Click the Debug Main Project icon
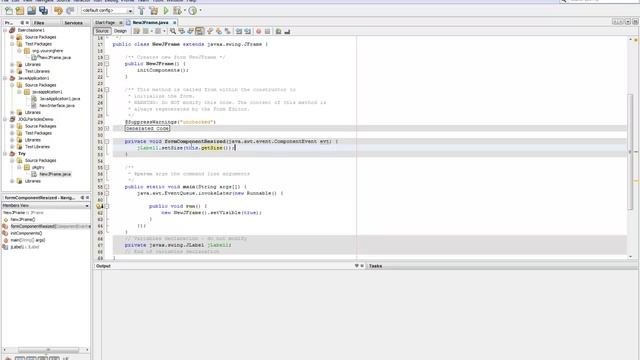The image size is (640, 360). [177, 11]
